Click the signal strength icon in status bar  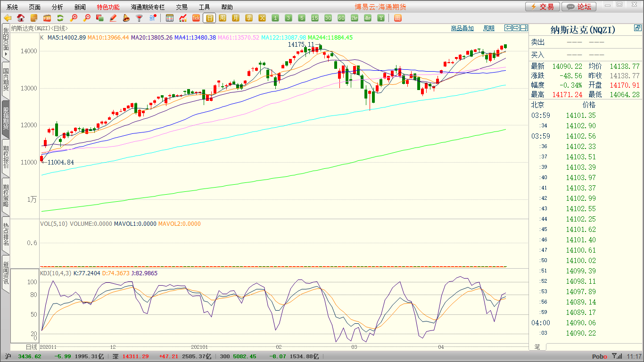617,356
